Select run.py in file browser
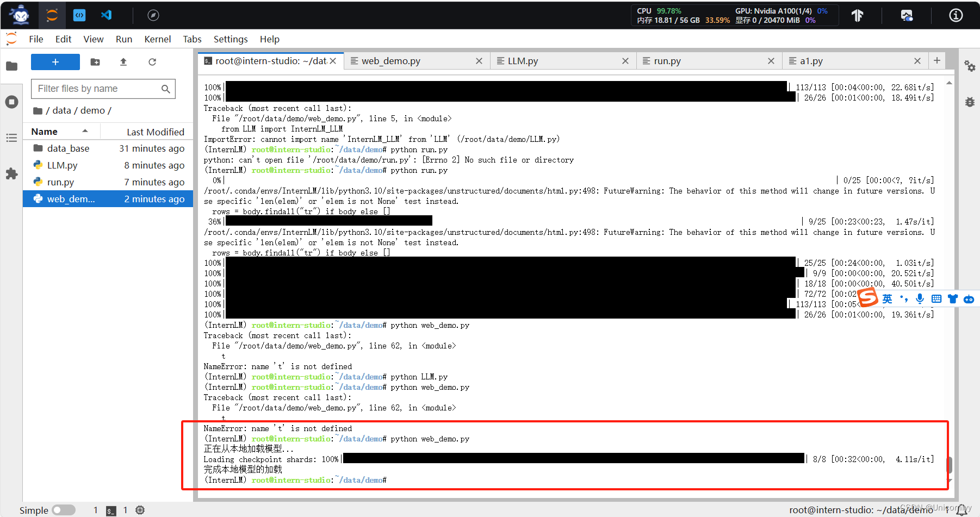980x517 pixels. pyautogui.click(x=108, y=182)
